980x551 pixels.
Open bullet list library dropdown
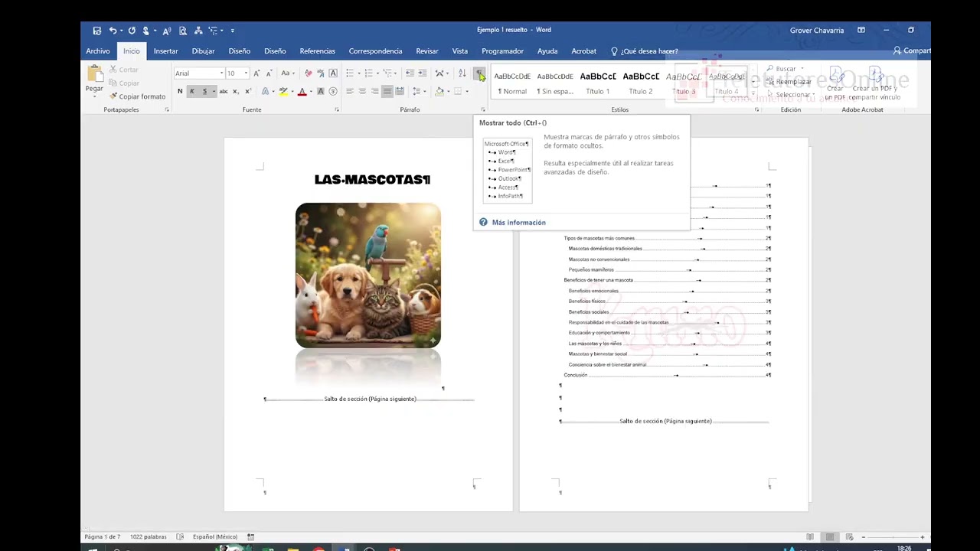click(x=360, y=73)
